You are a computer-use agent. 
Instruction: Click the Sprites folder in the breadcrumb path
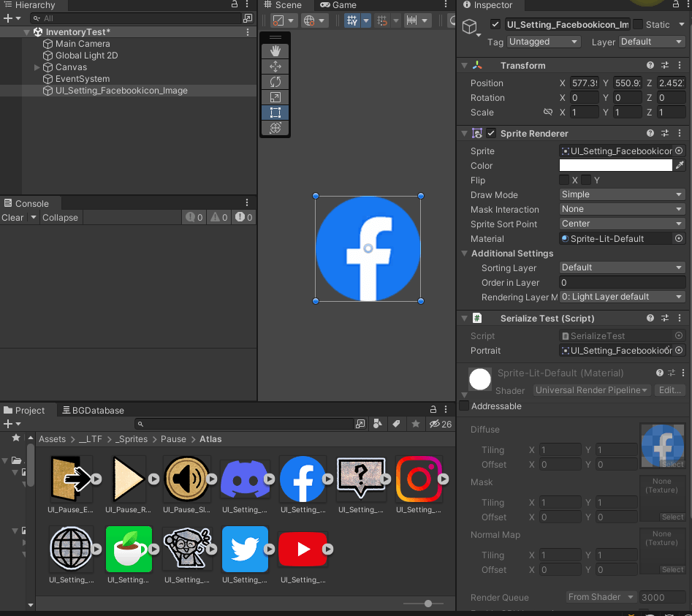click(132, 439)
